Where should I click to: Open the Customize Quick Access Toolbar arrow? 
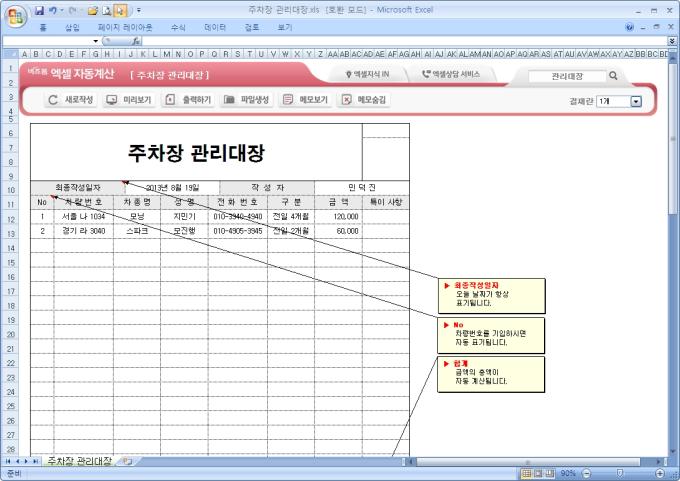139,10
